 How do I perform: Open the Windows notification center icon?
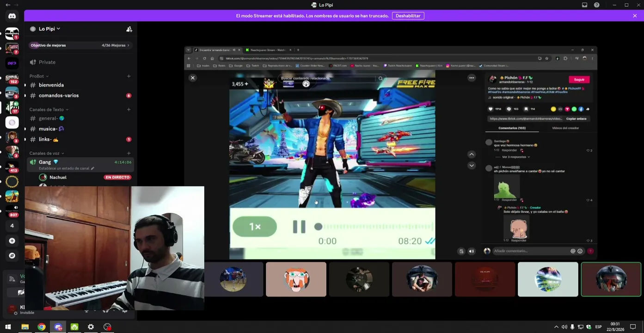click(633, 327)
